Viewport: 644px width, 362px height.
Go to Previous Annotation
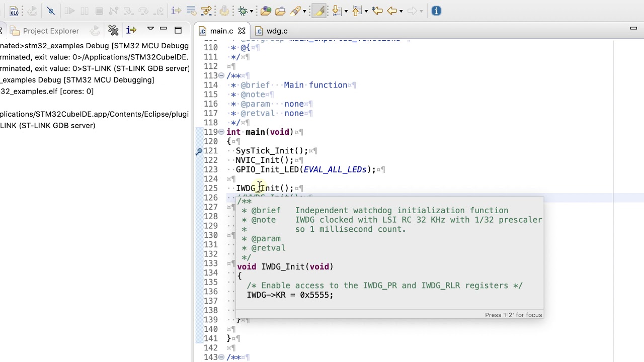point(357,11)
